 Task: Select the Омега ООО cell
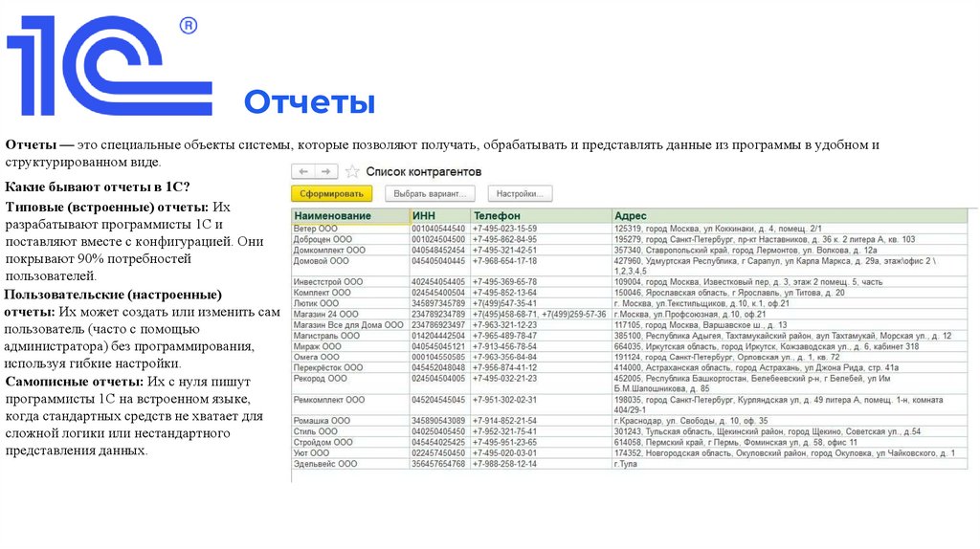350,357
